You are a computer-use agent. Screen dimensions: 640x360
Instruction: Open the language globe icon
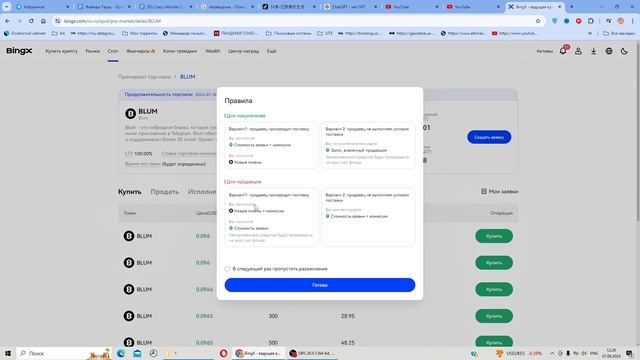coord(609,51)
